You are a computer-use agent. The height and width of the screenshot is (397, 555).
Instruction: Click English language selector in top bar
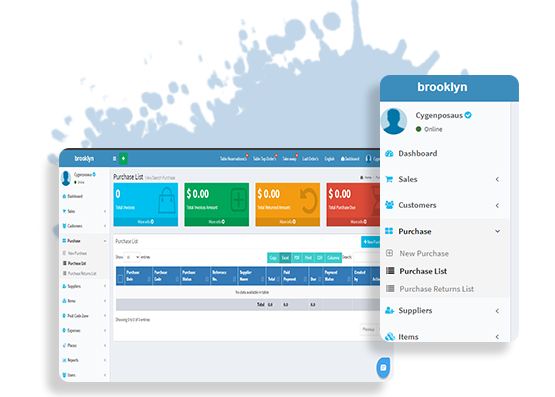pos(330,159)
